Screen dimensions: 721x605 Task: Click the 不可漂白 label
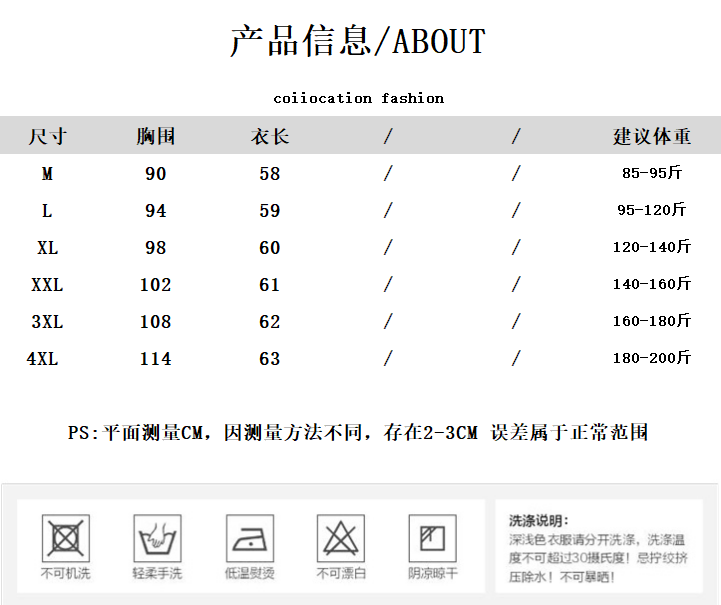click(x=341, y=573)
